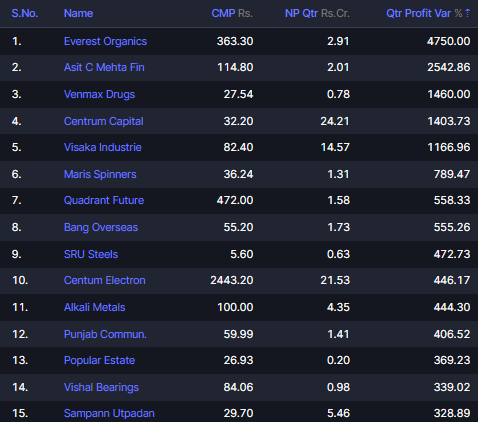Open Visaka Industrie company link

coord(103,147)
